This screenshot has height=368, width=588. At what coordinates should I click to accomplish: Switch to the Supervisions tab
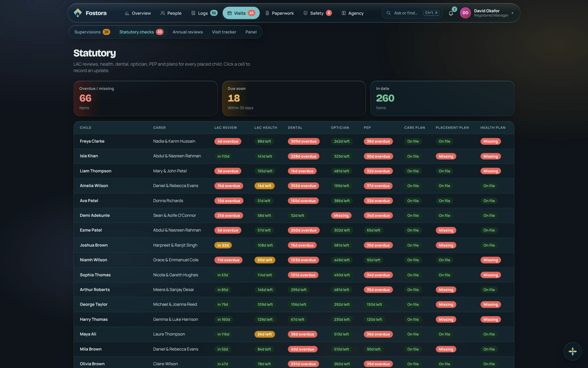[x=92, y=32]
